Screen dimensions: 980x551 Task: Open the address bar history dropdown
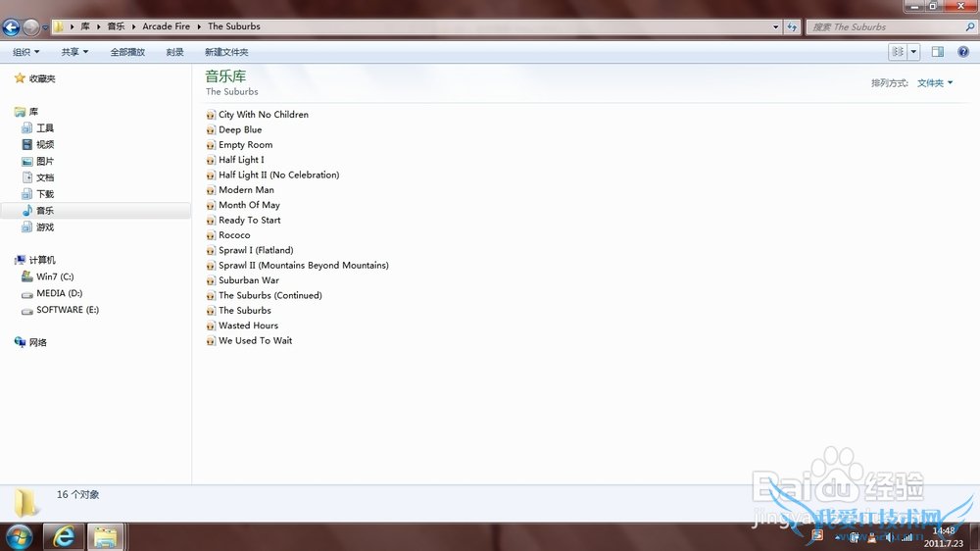(775, 26)
